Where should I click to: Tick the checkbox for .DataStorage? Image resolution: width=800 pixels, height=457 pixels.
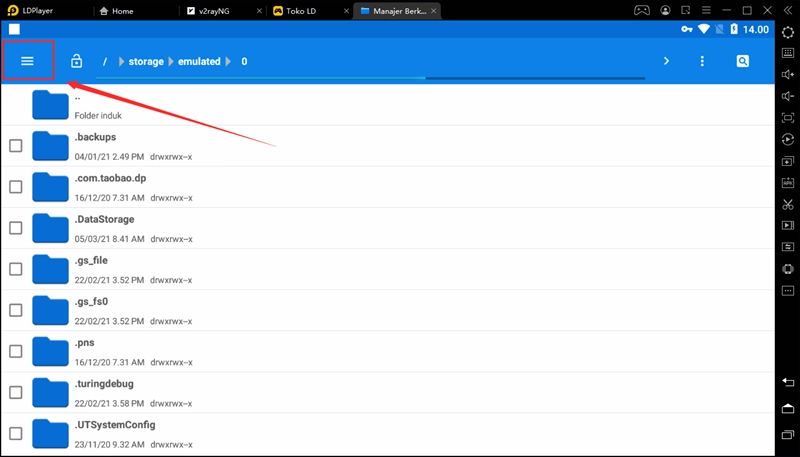(16, 228)
